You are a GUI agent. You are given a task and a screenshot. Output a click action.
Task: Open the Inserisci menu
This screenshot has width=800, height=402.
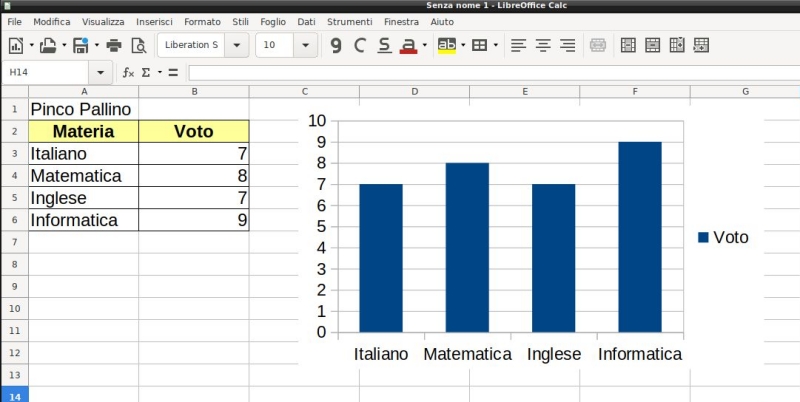[154, 21]
